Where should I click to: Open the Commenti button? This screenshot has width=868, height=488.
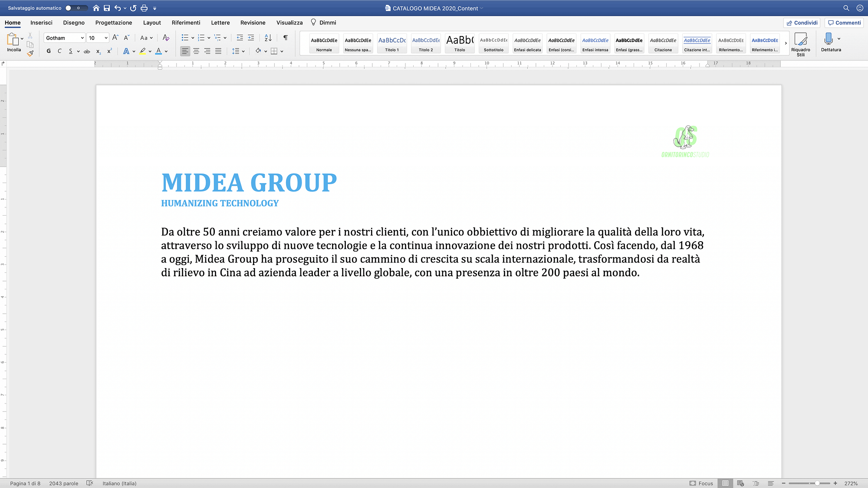coord(844,23)
